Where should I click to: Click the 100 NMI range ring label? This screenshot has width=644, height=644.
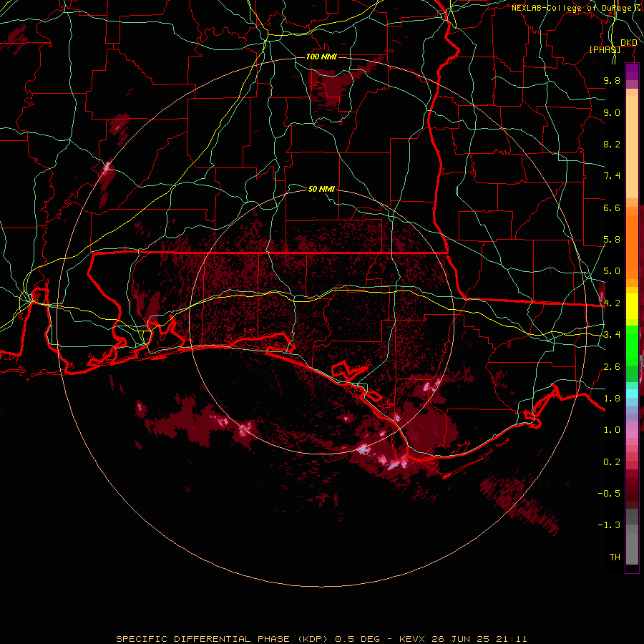click(x=321, y=57)
